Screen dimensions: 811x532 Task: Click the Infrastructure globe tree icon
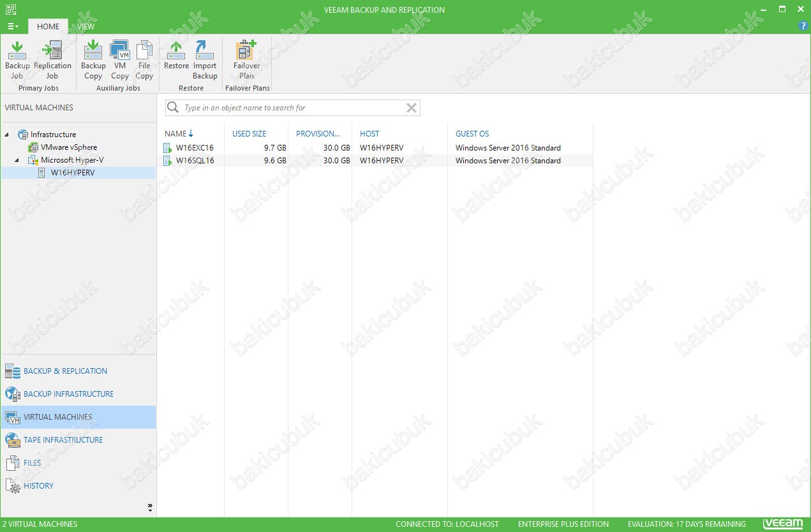click(23, 135)
